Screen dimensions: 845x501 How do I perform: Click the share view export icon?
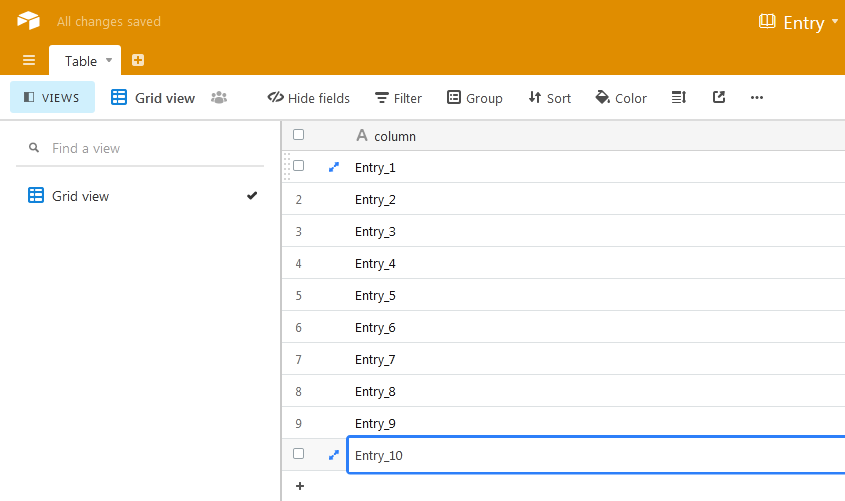tap(718, 97)
